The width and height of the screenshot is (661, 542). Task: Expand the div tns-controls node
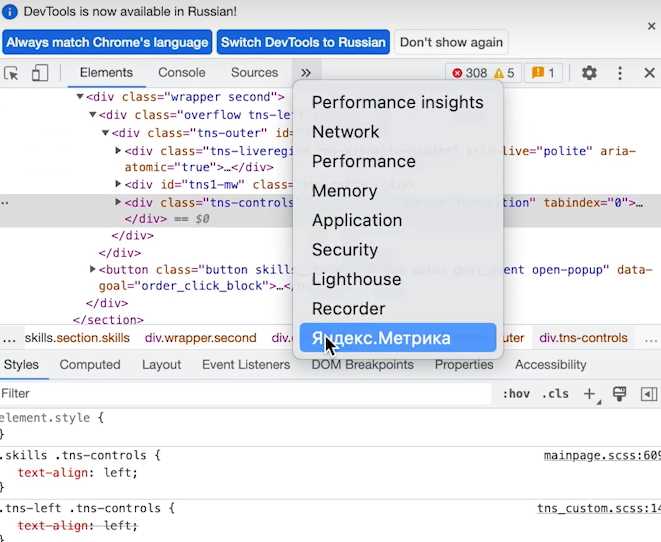118,202
